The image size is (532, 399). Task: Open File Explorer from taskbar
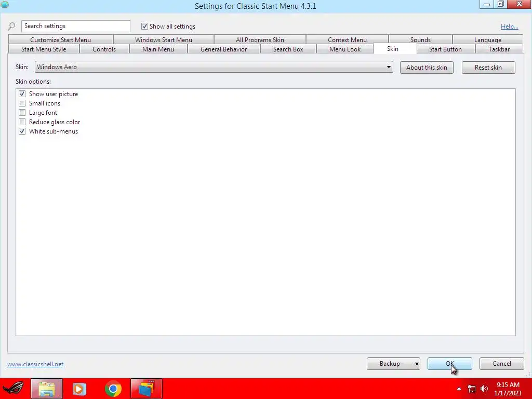tap(47, 389)
